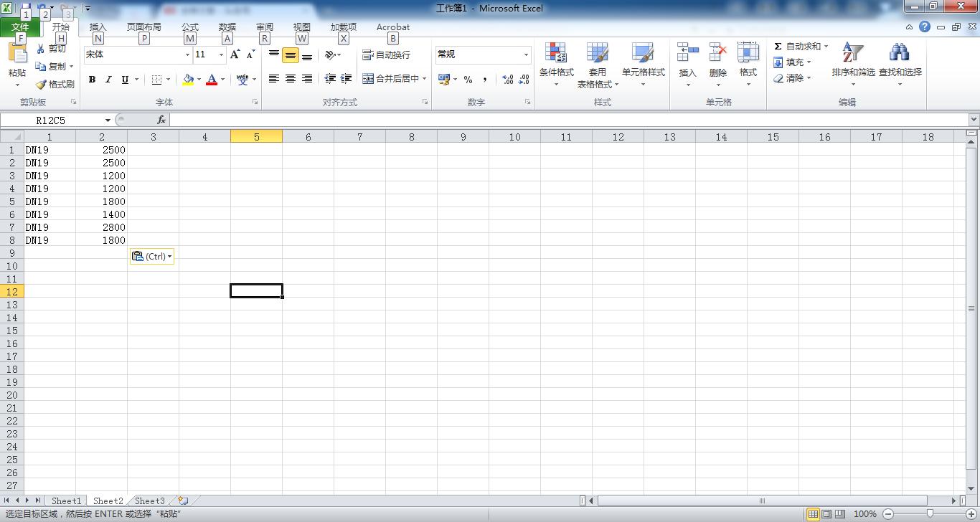Viewport: 980px width, 522px height.
Task: Open the font color palette arrow
Action: point(223,80)
